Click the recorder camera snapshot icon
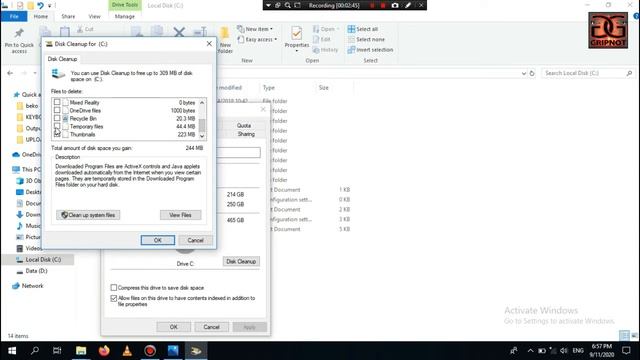The image size is (640, 360). pyautogui.click(x=395, y=5)
